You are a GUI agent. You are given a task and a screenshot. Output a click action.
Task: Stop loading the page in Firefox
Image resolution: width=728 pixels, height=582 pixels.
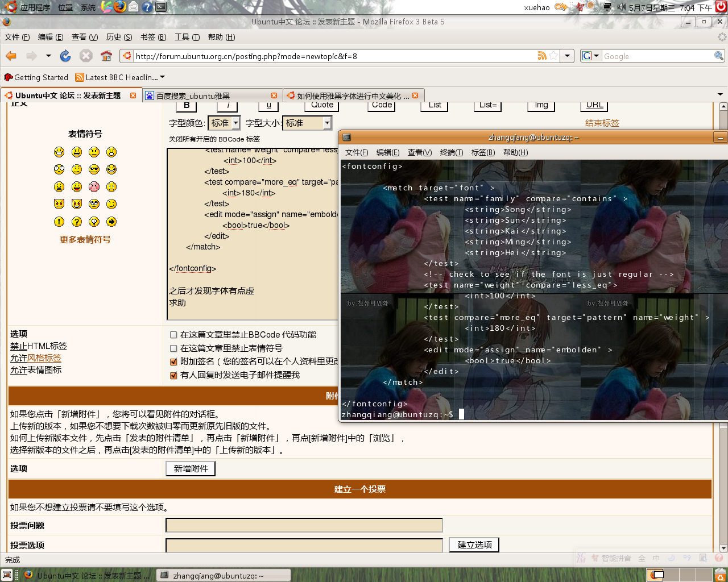click(x=86, y=56)
